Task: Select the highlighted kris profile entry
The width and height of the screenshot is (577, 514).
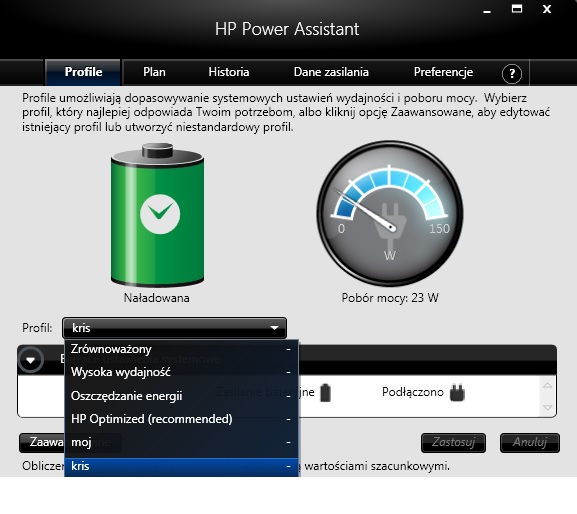Action: click(x=181, y=467)
